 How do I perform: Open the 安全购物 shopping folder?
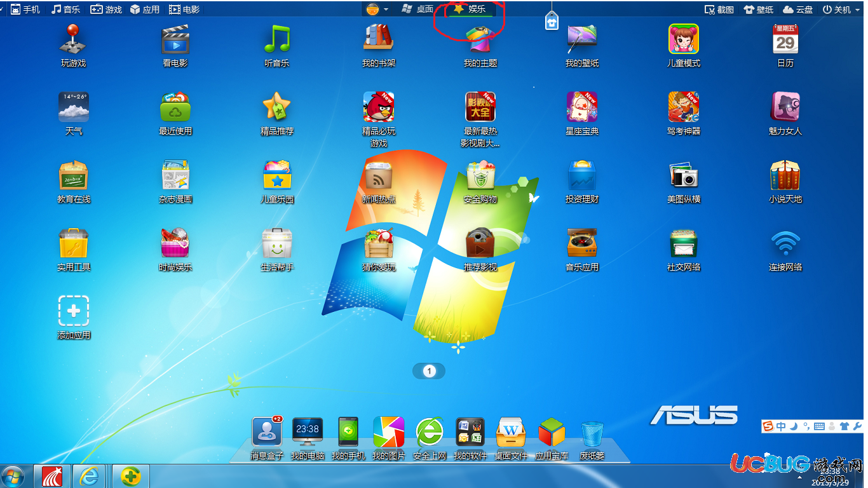(480, 175)
